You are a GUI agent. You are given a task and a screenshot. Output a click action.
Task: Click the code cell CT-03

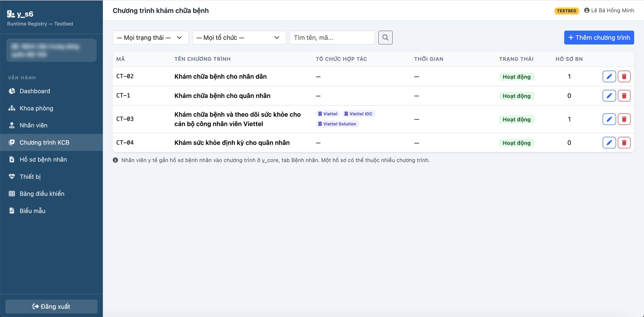(x=125, y=119)
